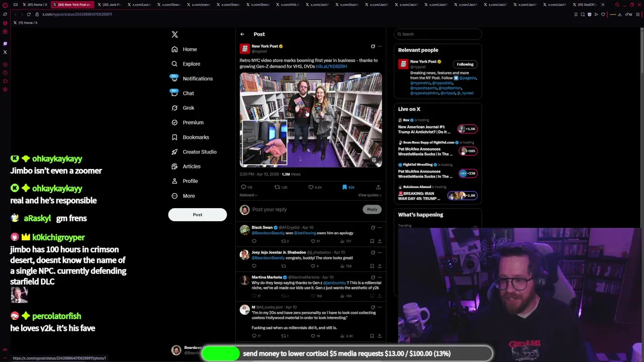
Task: Click New York Post avatar on the post
Action: (245, 48)
